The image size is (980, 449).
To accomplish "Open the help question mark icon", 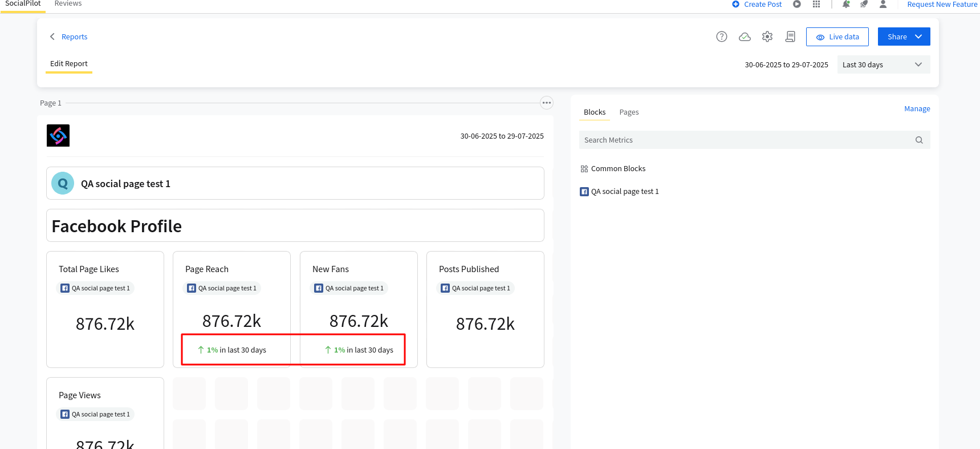I will [x=722, y=37].
